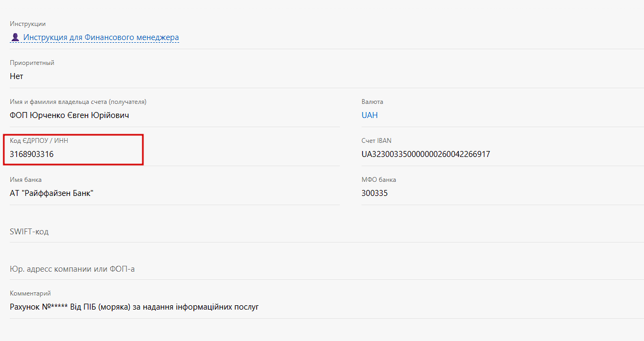The height and width of the screenshot is (341, 644).
Task: Select the ЄДРПОУ code 3168903316
Action: [x=31, y=154]
